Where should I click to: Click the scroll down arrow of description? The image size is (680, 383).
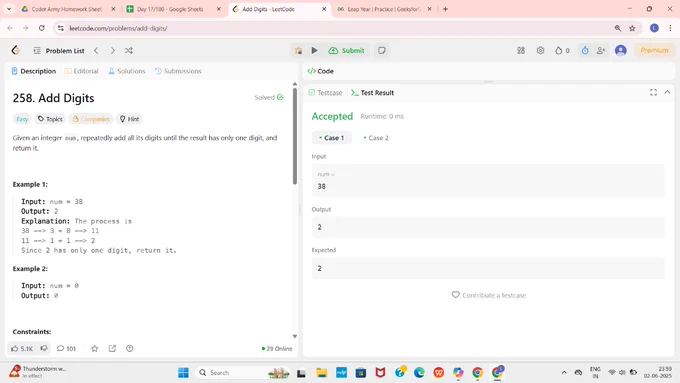[x=295, y=336]
